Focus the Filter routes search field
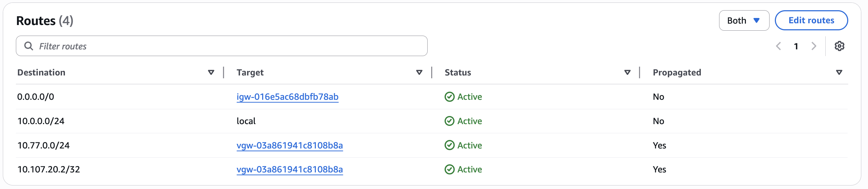Viewport: 868px width, 189px height. 226,46
